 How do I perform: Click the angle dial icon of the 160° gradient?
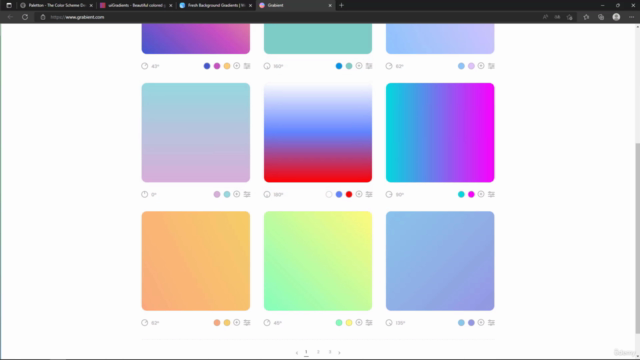tap(267, 66)
